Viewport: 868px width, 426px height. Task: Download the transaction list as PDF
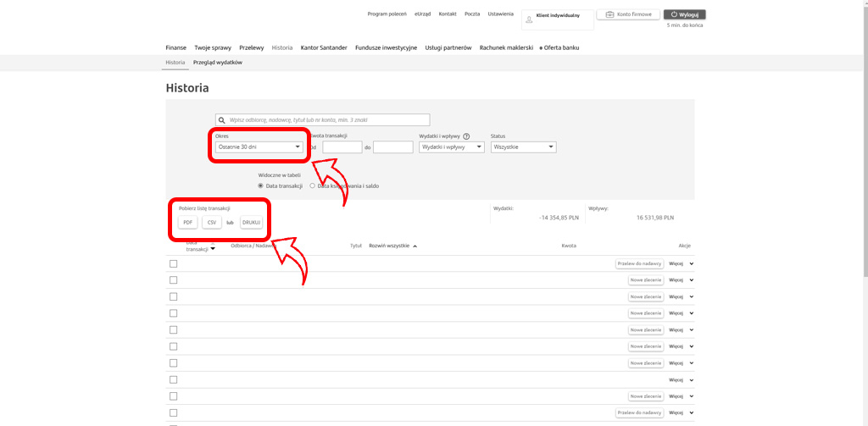click(187, 223)
